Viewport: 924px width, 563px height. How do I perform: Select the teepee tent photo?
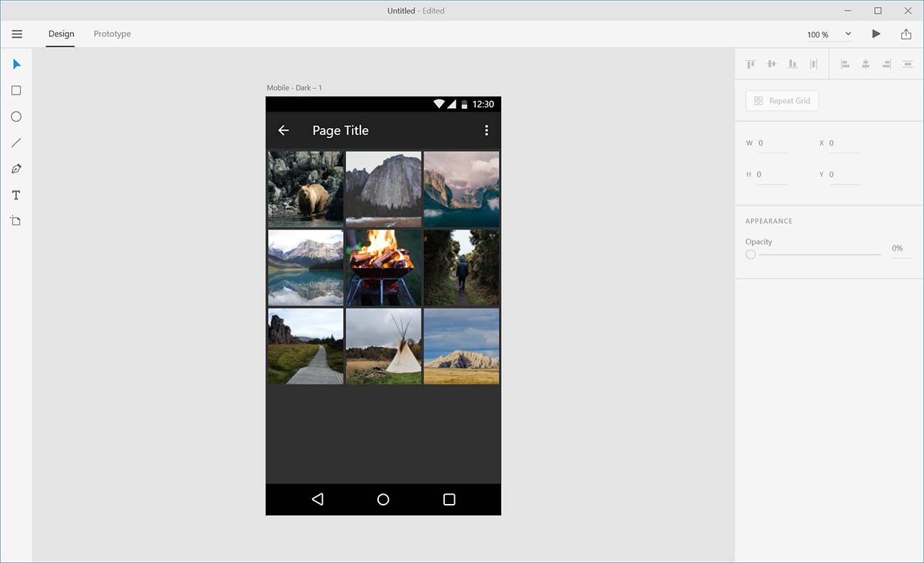pos(384,346)
